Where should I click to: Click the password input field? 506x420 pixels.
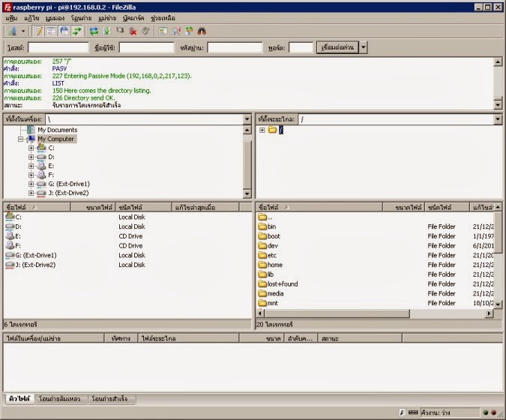[235, 48]
